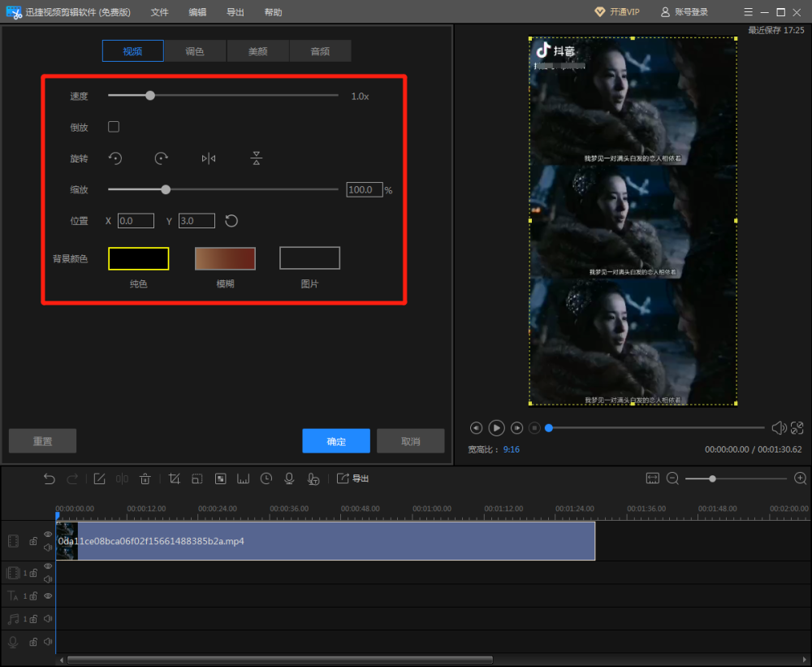Switch to the 调色 tab

click(x=195, y=51)
